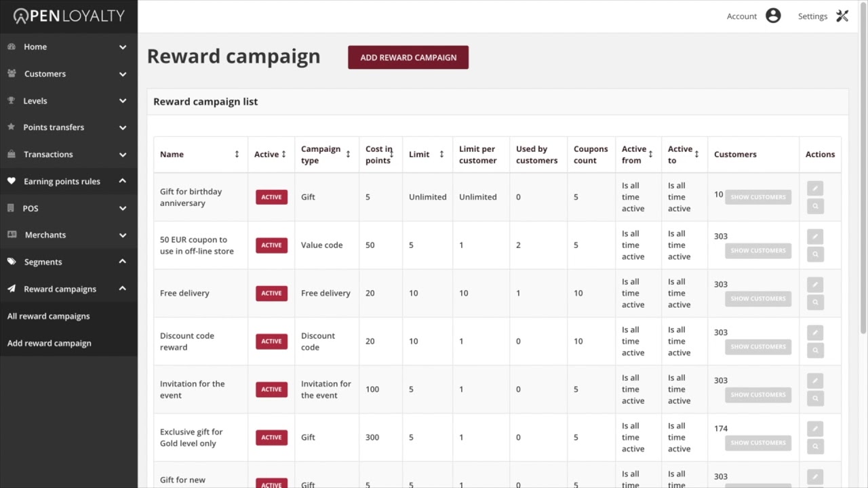
Task: Click magnifier icon for Discount code reward row
Action: [x=815, y=350]
